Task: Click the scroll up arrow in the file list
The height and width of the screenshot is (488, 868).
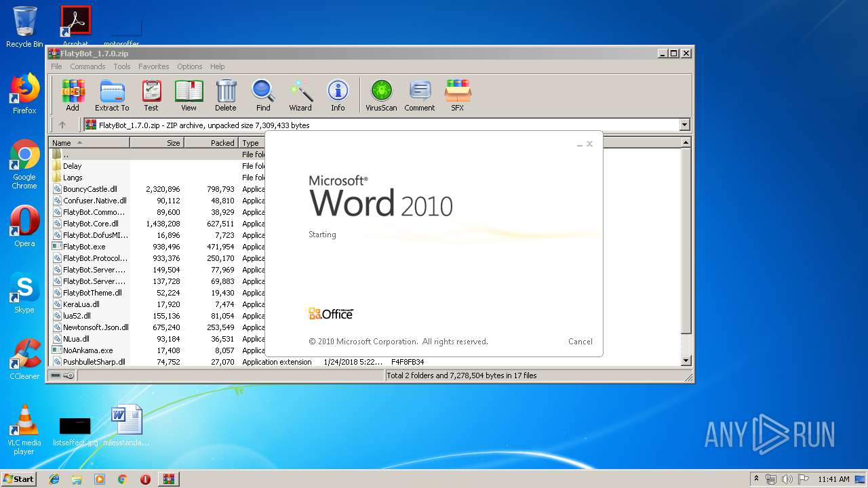Action: (x=686, y=143)
